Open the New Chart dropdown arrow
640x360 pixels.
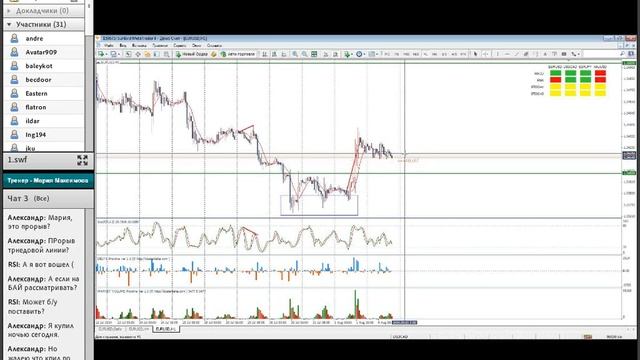pos(107,54)
